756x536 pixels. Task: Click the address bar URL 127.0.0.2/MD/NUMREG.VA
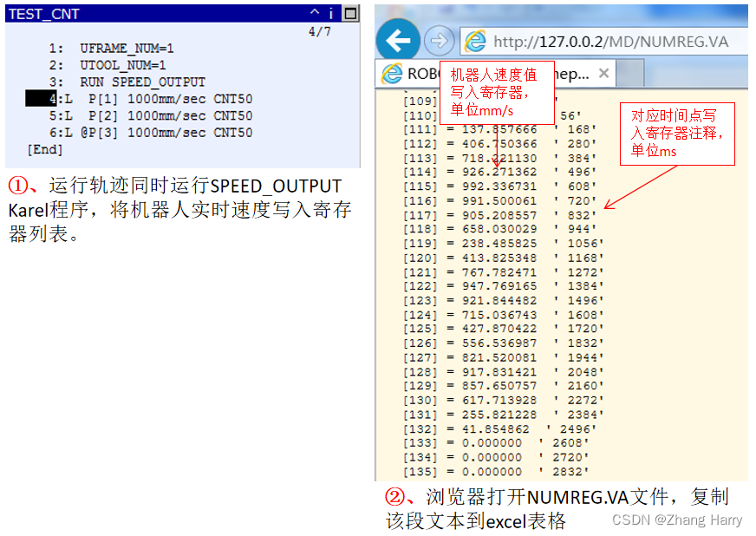(610, 42)
